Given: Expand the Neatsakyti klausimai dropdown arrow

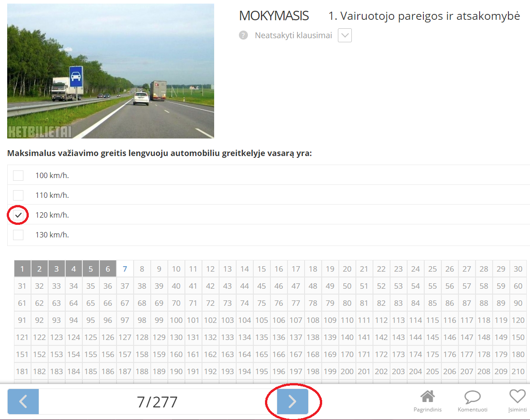Looking at the screenshot, I should 345,35.
